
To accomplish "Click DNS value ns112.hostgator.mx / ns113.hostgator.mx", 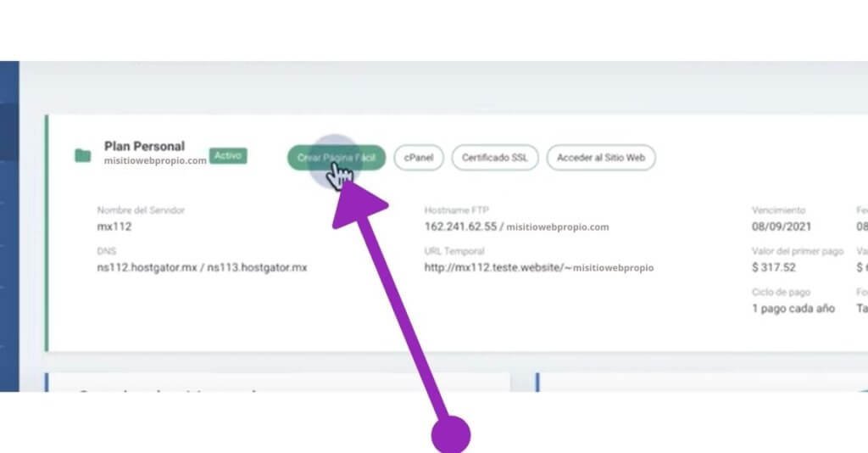I will point(202,267).
